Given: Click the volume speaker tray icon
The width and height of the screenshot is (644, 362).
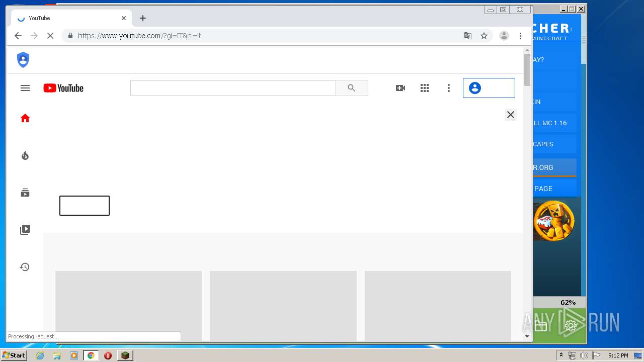Looking at the screenshot, I should tap(584, 355).
